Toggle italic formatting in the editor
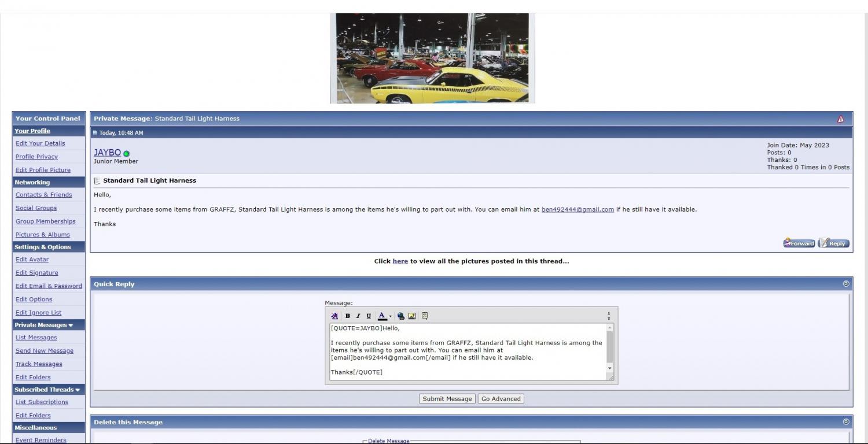 (358, 316)
